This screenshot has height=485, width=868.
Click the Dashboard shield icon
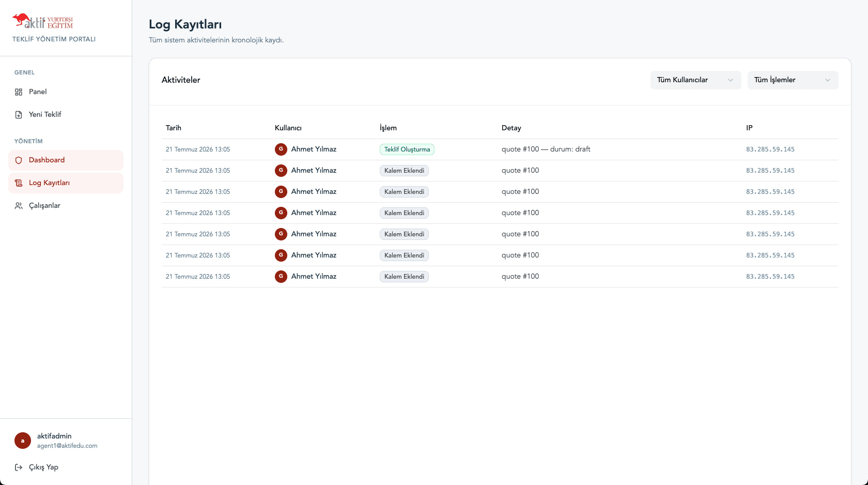tap(19, 160)
